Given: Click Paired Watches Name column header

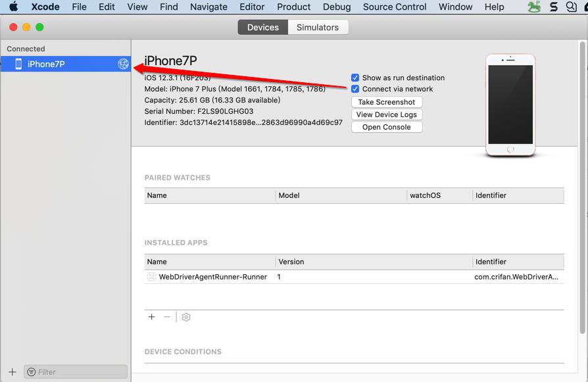Looking at the screenshot, I should (x=210, y=195).
